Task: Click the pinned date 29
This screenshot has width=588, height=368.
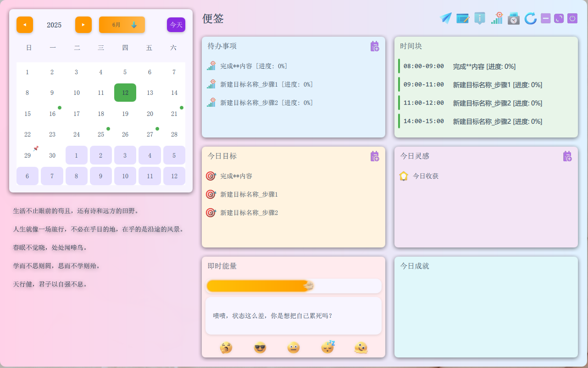Action: pos(27,155)
